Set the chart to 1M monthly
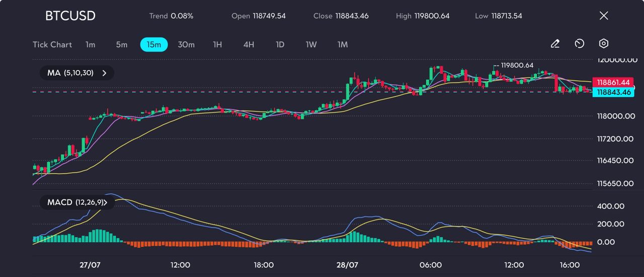Screen dimensions: 644x277 coord(343,45)
